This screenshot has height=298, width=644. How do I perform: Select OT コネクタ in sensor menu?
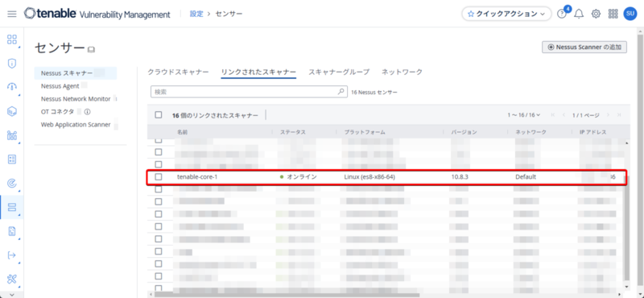[57, 111]
